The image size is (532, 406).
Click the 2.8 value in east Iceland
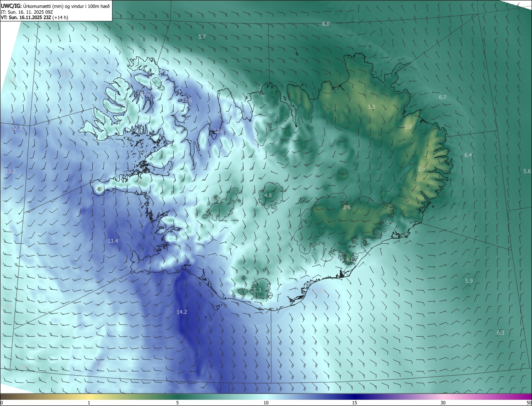[408, 127]
